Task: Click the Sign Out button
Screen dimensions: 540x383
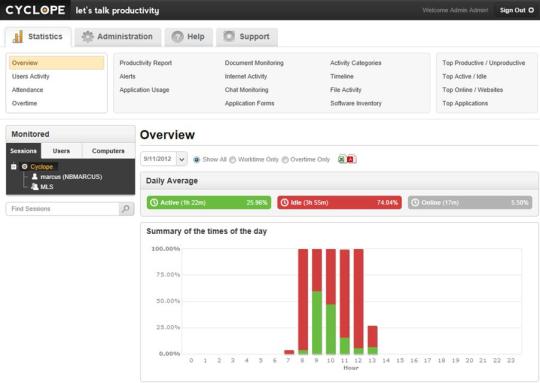Action: coord(517,10)
